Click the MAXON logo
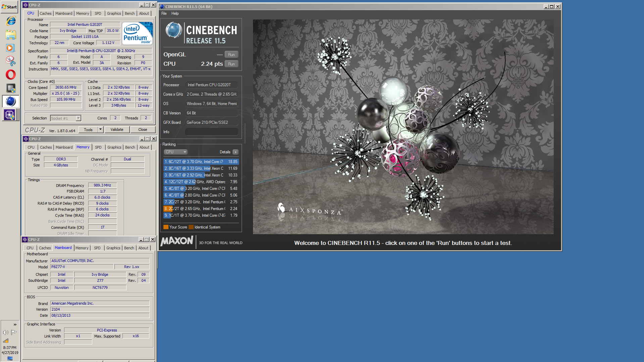Viewport: 644px width, 362px height. pyautogui.click(x=177, y=241)
